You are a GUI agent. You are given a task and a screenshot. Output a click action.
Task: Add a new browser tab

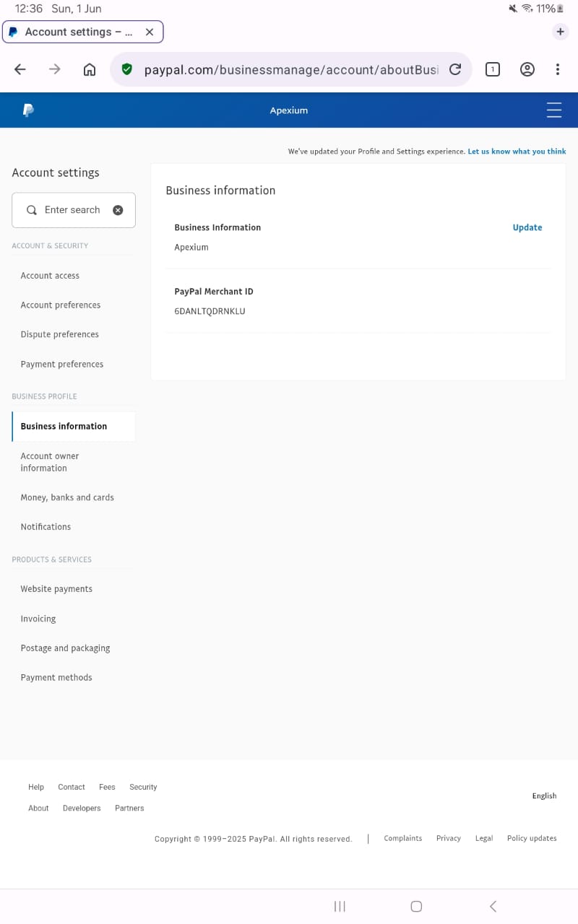[x=560, y=32]
